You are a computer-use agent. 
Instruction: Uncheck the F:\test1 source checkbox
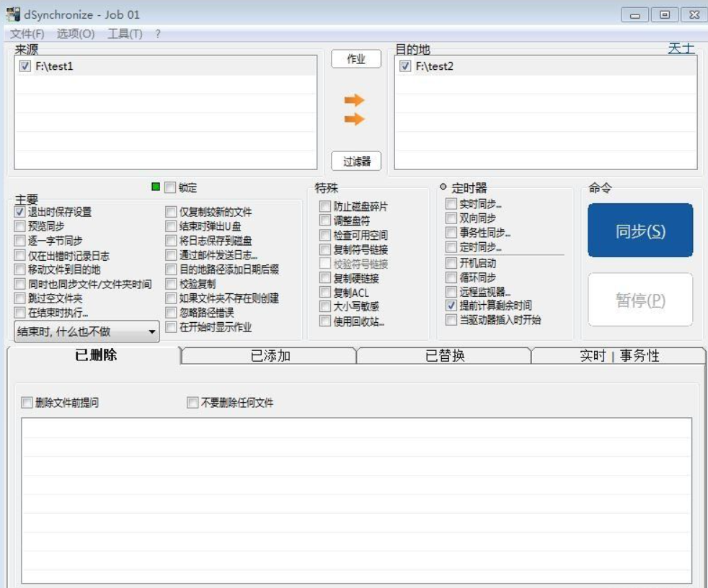25,66
